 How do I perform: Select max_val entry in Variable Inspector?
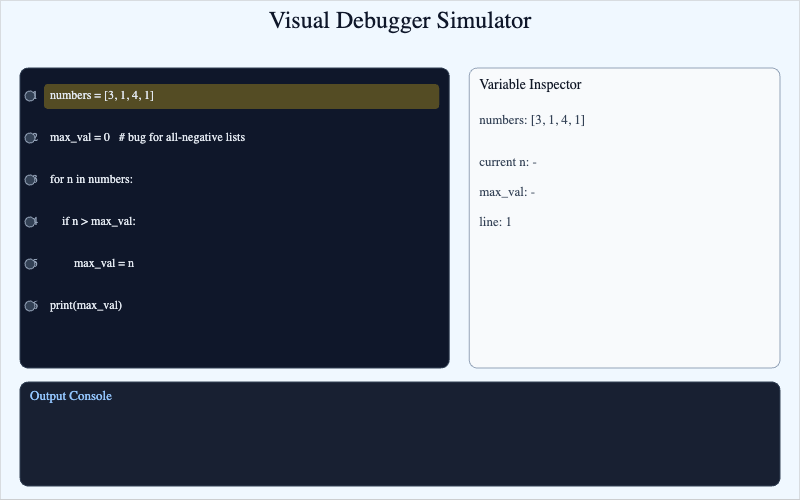click(507, 192)
